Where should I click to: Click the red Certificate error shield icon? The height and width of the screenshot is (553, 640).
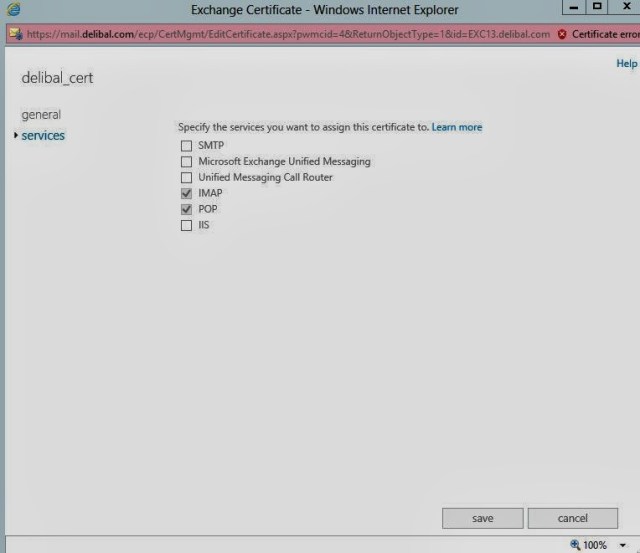tap(562, 34)
